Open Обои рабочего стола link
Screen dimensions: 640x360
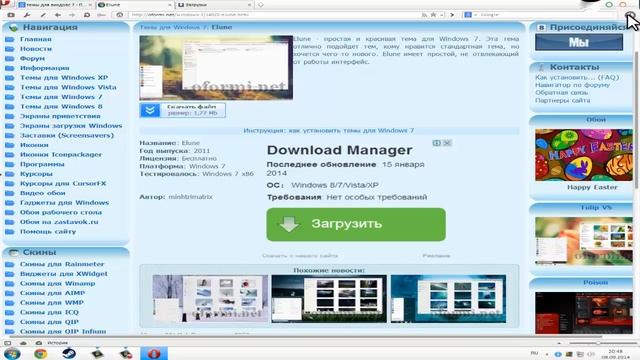click(61, 212)
